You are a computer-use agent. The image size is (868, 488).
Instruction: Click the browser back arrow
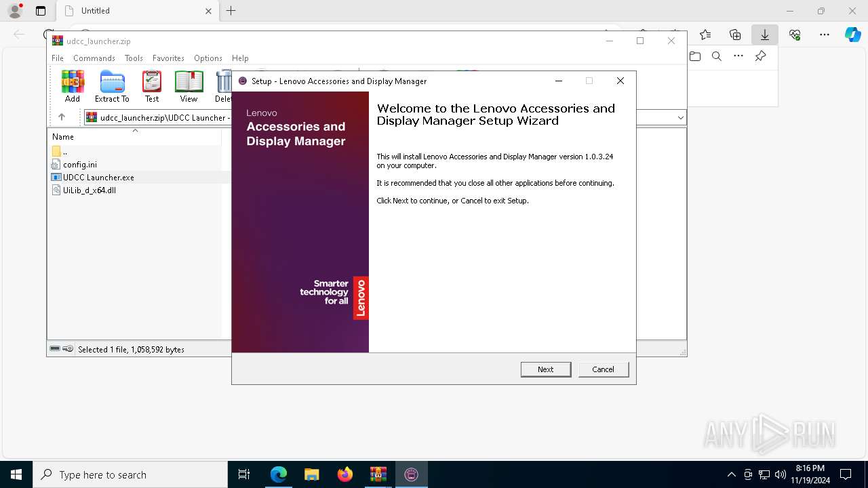19,35
